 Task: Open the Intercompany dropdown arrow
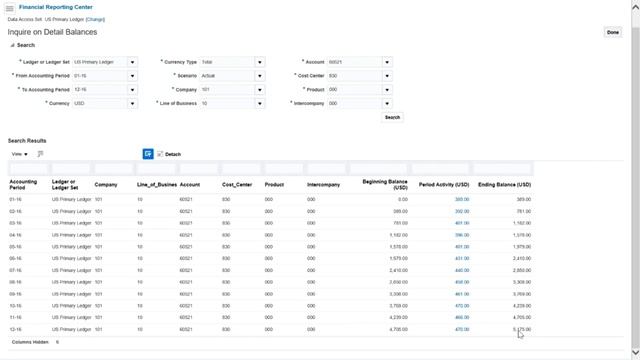tap(387, 104)
